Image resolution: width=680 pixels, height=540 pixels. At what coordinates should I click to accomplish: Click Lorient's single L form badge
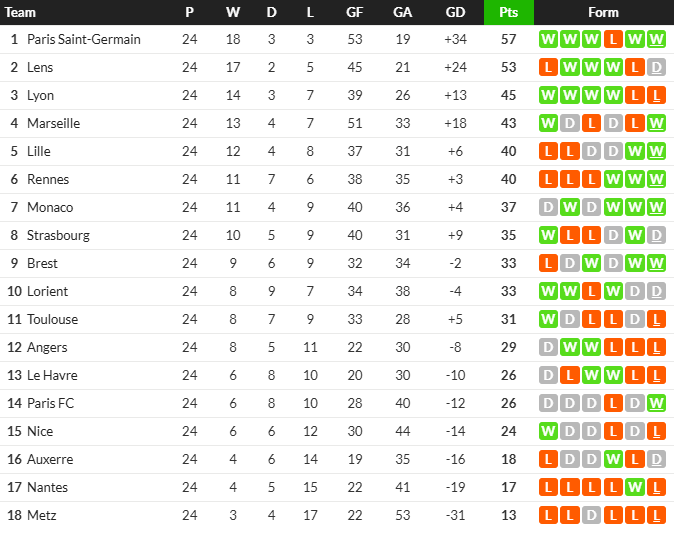pyautogui.click(x=591, y=291)
